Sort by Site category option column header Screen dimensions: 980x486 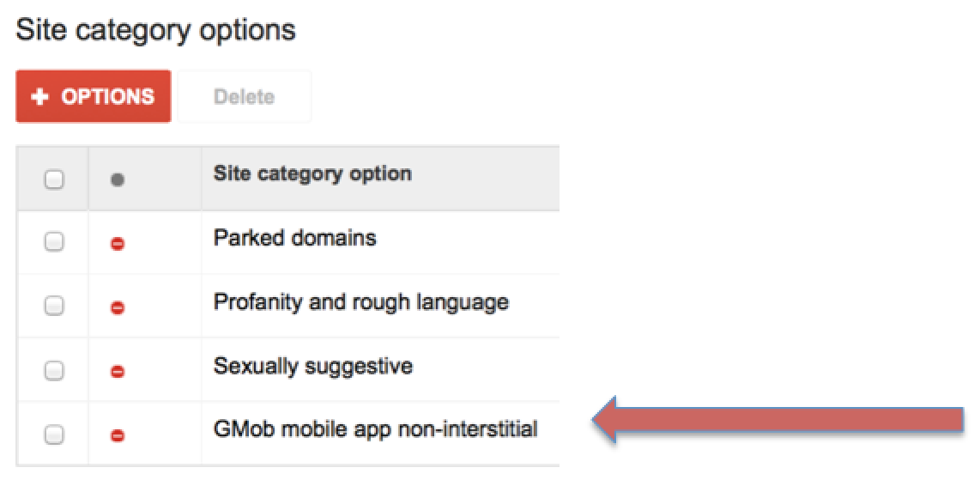point(312,173)
